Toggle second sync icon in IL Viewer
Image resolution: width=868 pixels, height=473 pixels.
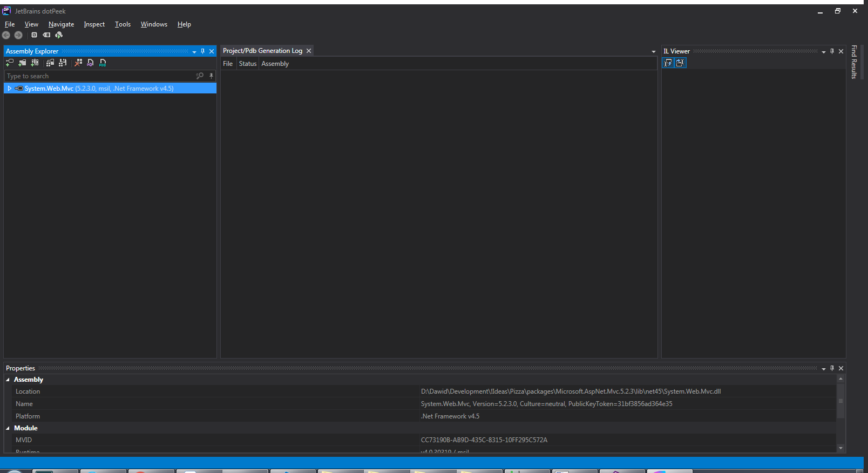(680, 63)
